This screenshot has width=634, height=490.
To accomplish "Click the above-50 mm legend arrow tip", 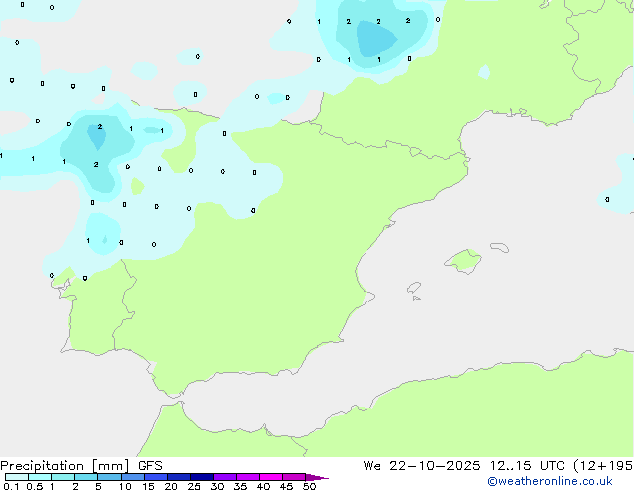I will [317, 477].
